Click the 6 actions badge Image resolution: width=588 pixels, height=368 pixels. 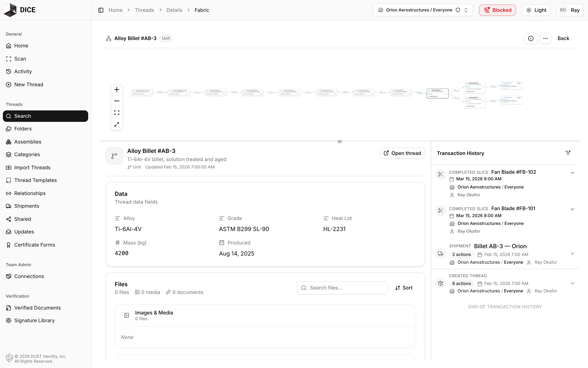click(x=461, y=284)
